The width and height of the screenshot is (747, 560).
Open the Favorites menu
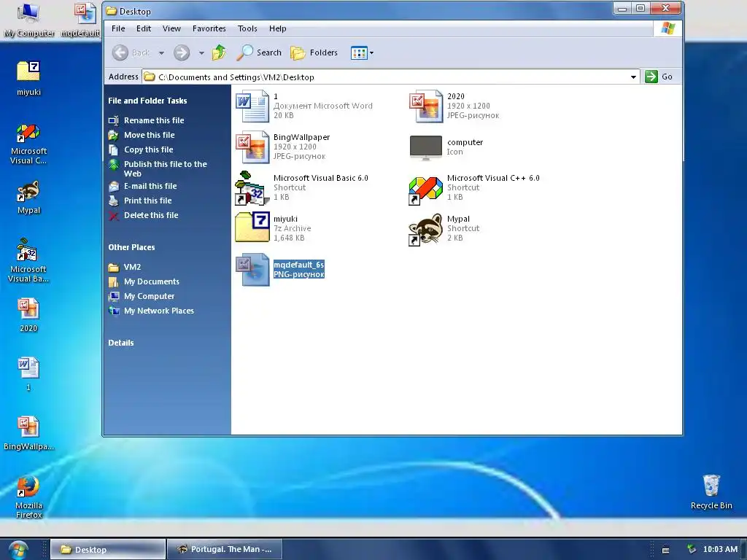coord(209,28)
